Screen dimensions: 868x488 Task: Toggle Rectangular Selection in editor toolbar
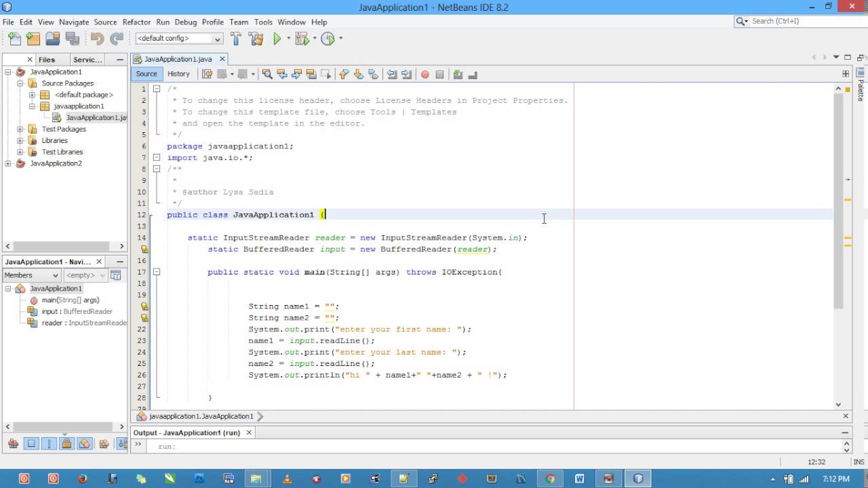(x=325, y=74)
